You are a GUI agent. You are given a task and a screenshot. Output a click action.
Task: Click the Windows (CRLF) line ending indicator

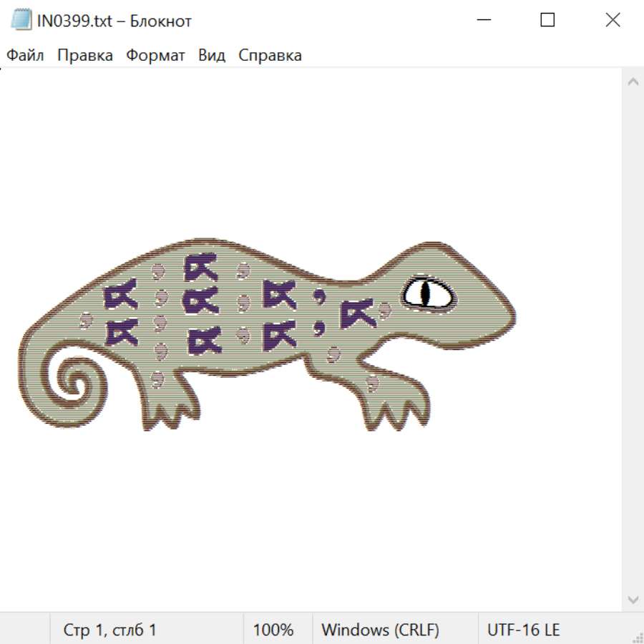pos(380,630)
